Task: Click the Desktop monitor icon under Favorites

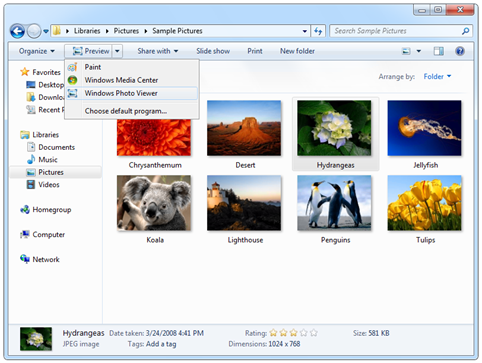Action: pyautogui.click(x=31, y=85)
